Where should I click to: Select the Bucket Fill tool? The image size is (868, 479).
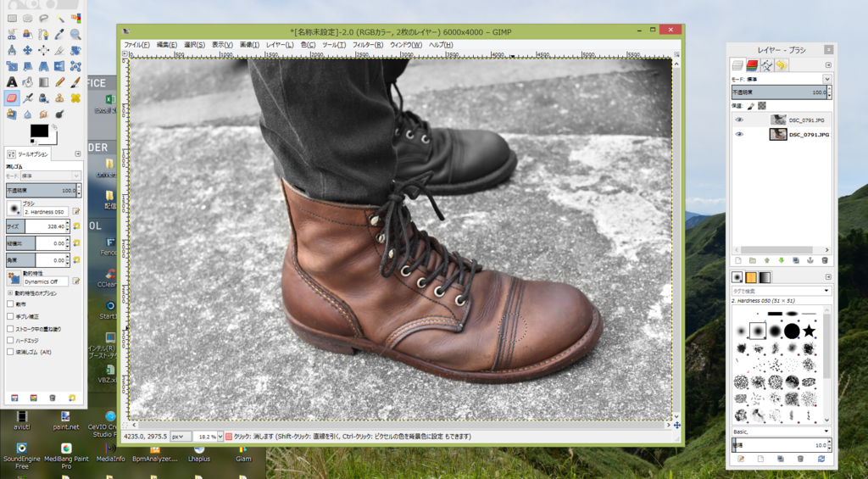pyautogui.click(x=28, y=82)
